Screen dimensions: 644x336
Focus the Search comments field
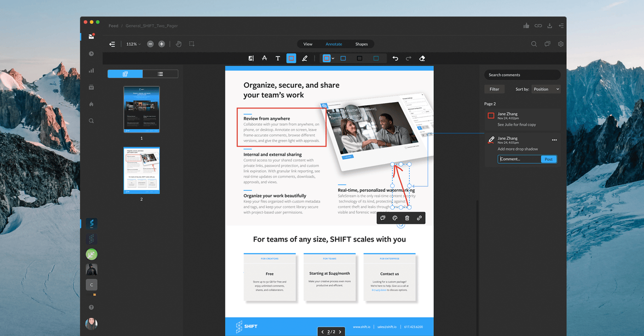(523, 75)
